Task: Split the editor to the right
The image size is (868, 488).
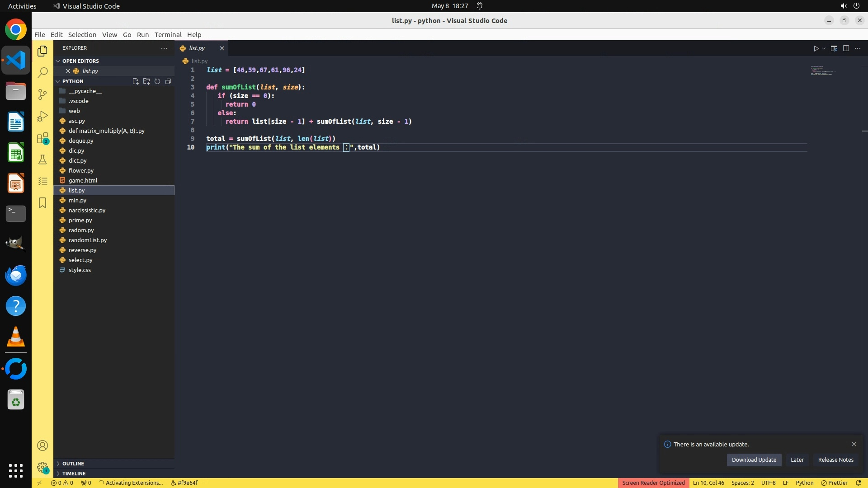Action: pos(846,48)
